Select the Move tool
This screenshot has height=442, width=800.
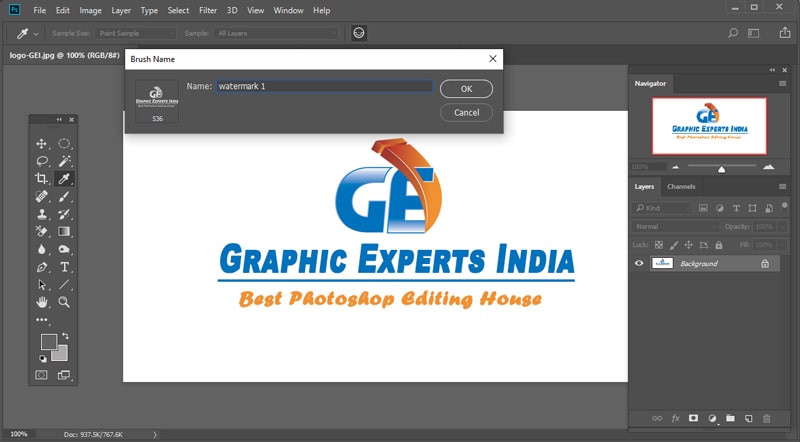(x=41, y=143)
